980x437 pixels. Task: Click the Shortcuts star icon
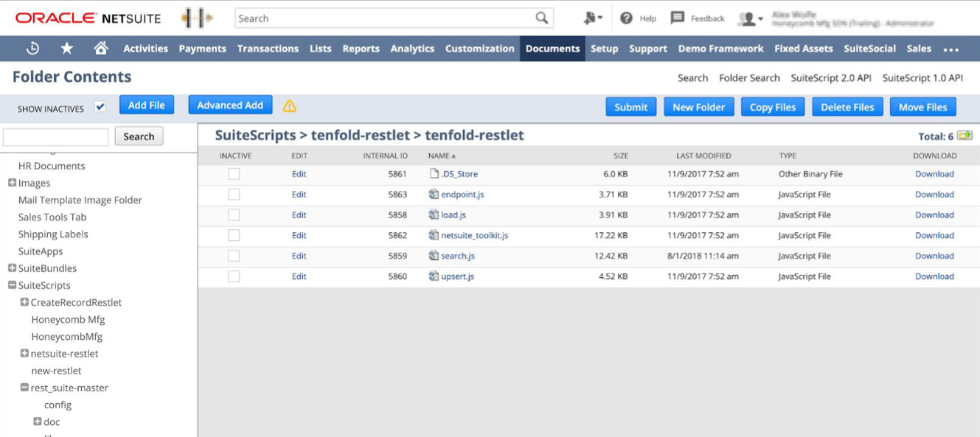[x=66, y=49]
